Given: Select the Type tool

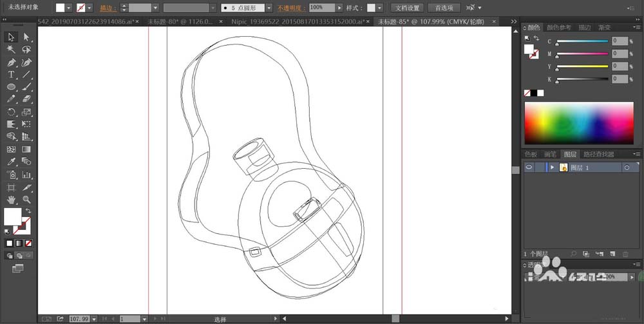Looking at the screenshot, I should 11,75.
